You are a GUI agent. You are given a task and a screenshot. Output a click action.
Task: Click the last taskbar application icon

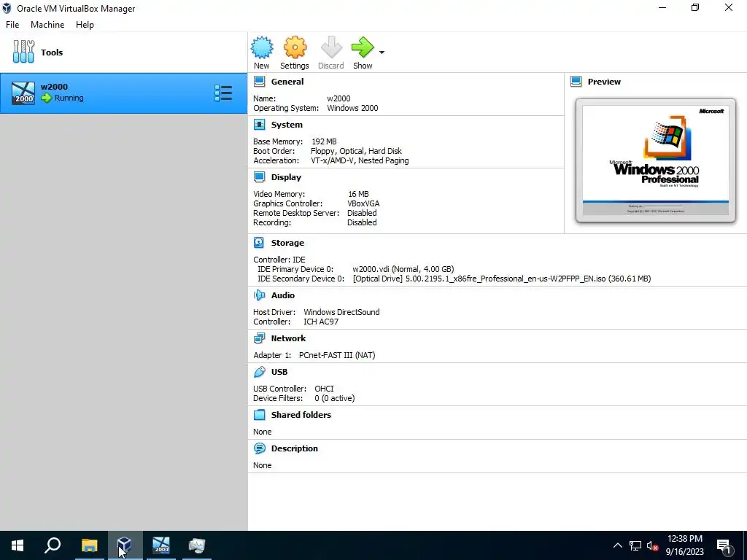pyautogui.click(x=197, y=545)
